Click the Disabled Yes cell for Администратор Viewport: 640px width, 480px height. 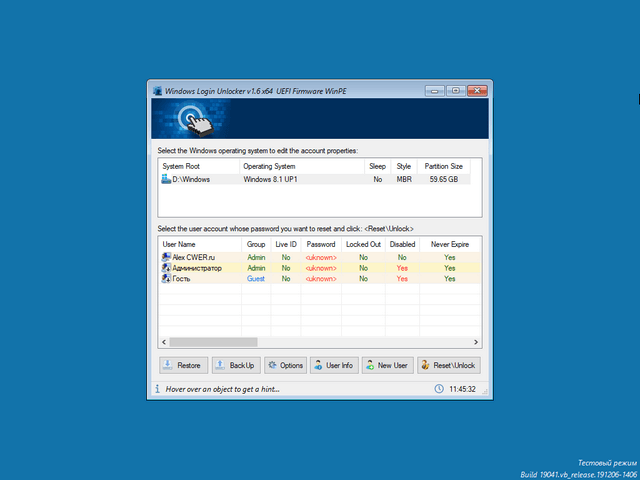point(402,268)
